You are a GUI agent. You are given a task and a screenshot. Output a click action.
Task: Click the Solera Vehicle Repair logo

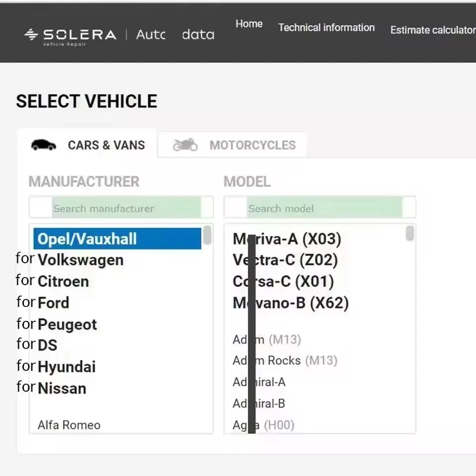[x=69, y=36]
